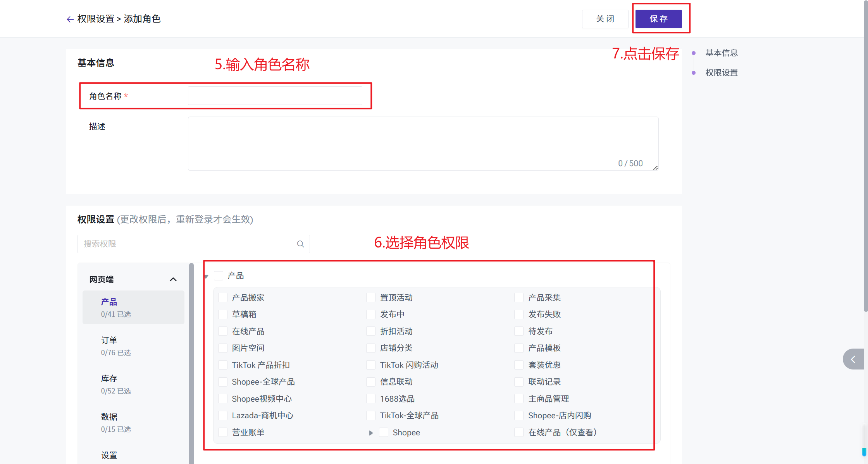868x464 pixels.
Task: Click the back arrow beside 权限设置
Action: coord(70,19)
